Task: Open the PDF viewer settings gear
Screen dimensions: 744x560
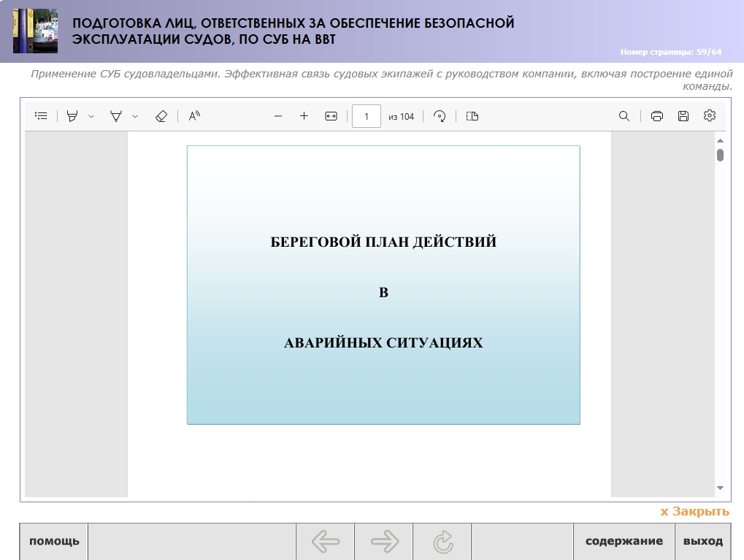Action: [x=709, y=116]
